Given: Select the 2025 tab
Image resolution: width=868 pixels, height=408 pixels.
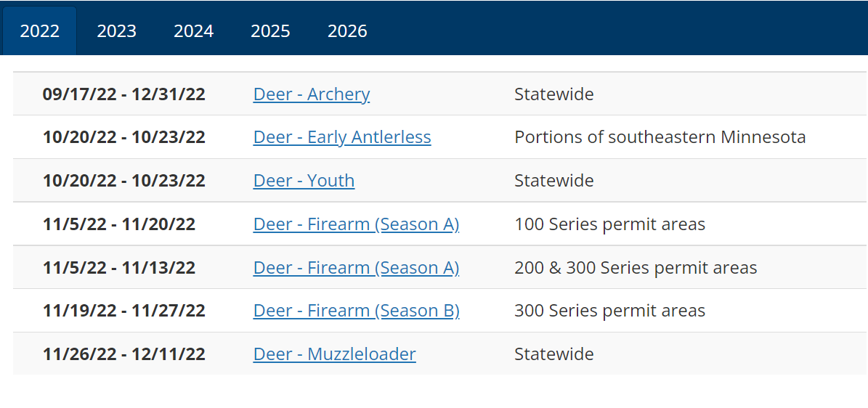Looking at the screenshot, I should tap(270, 30).
